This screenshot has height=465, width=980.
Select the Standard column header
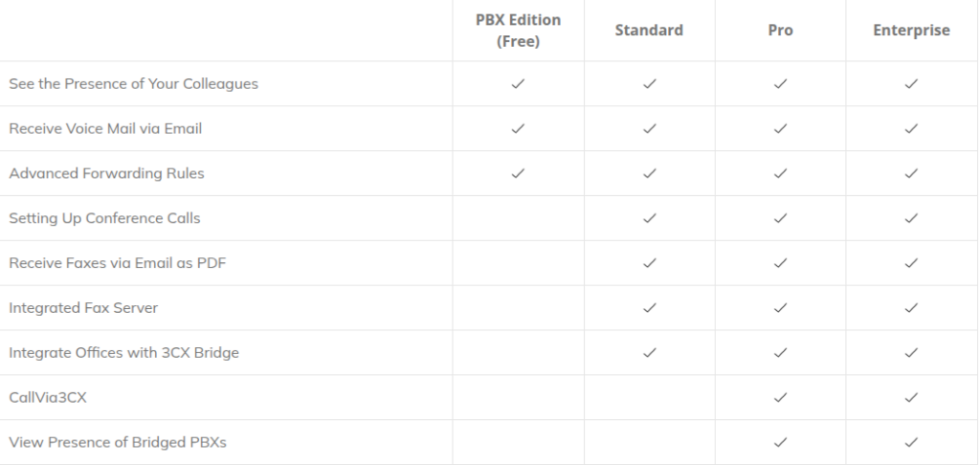point(649,31)
